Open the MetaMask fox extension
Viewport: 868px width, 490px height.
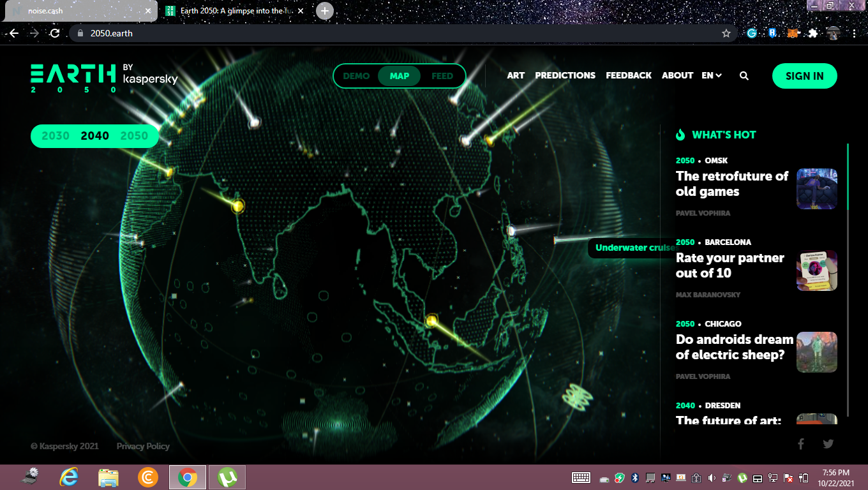[792, 33]
